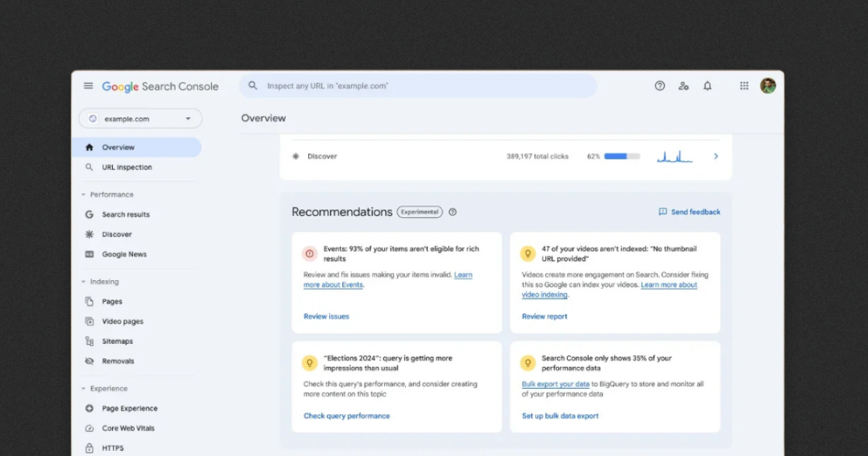
Task: Click the Sitemaps icon
Action: (x=90, y=341)
